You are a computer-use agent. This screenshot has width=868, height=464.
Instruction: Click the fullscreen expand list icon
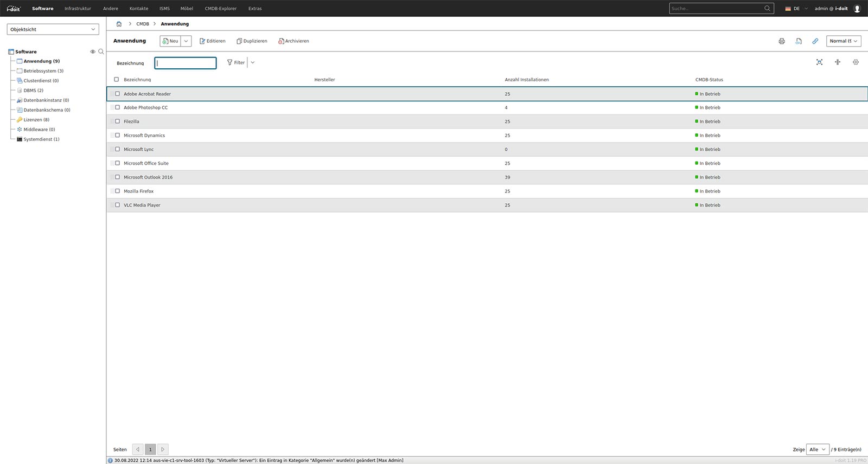pyautogui.click(x=819, y=62)
